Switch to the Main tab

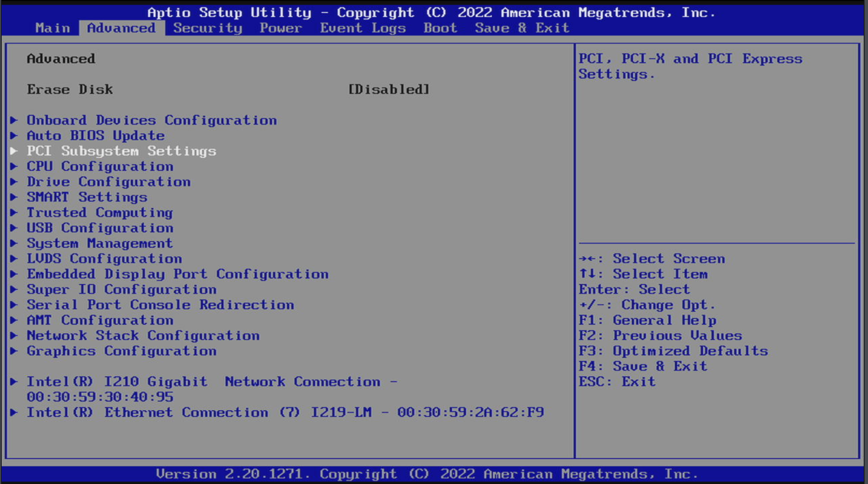coord(53,28)
